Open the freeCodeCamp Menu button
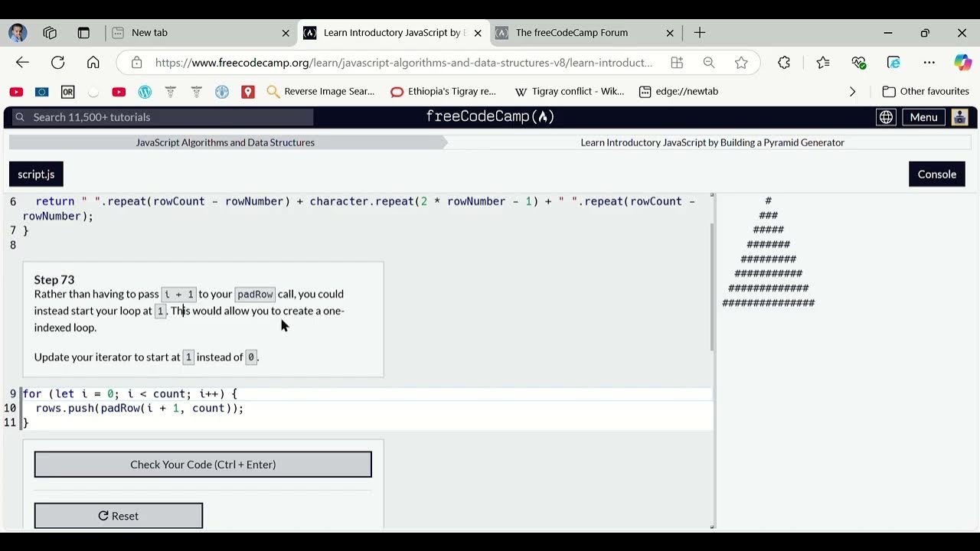Image resolution: width=980 pixels, height=551 pixels. pos(923,117)
